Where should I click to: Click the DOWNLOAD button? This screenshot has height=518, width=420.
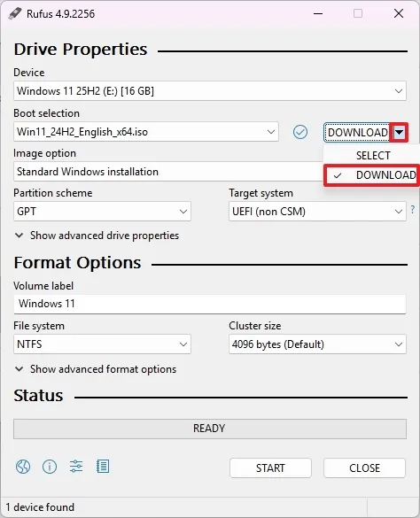pos(357,133)
